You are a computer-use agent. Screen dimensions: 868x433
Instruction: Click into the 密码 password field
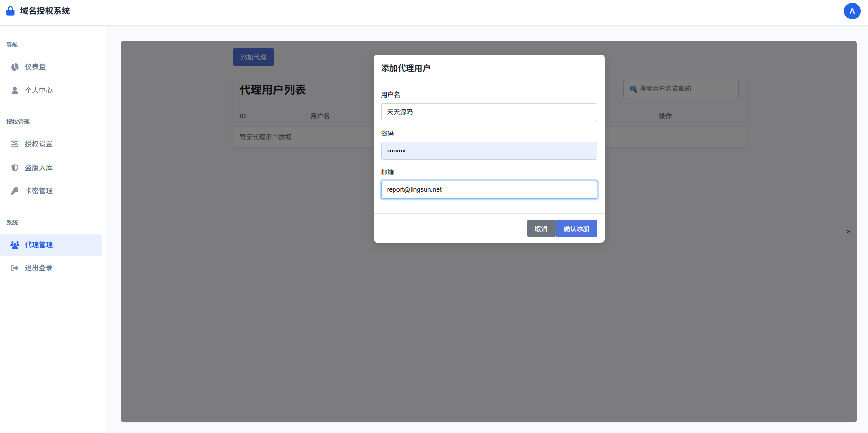[489, 151]
